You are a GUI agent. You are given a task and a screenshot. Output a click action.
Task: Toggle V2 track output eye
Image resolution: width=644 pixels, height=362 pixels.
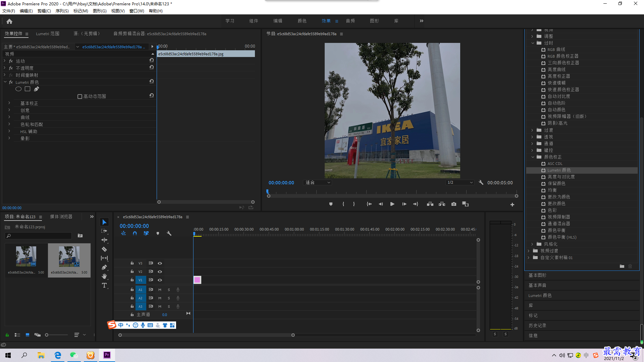tap(160, 272)
